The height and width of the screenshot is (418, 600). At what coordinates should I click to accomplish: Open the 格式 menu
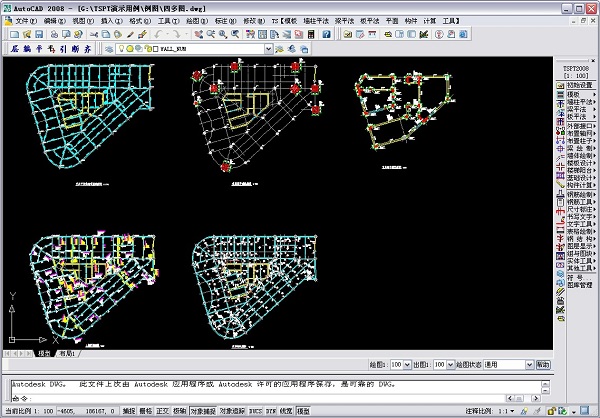tap(140, 21)
